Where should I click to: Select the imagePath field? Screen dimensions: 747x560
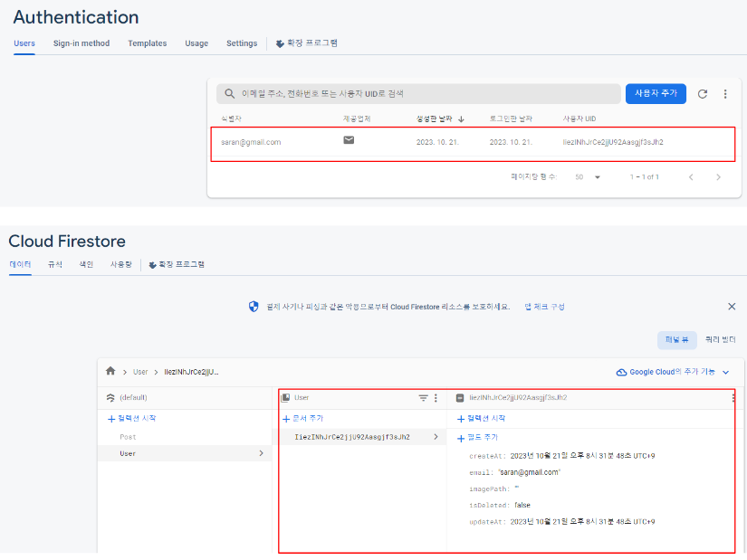pyautogui.click(x=494, y=489)
